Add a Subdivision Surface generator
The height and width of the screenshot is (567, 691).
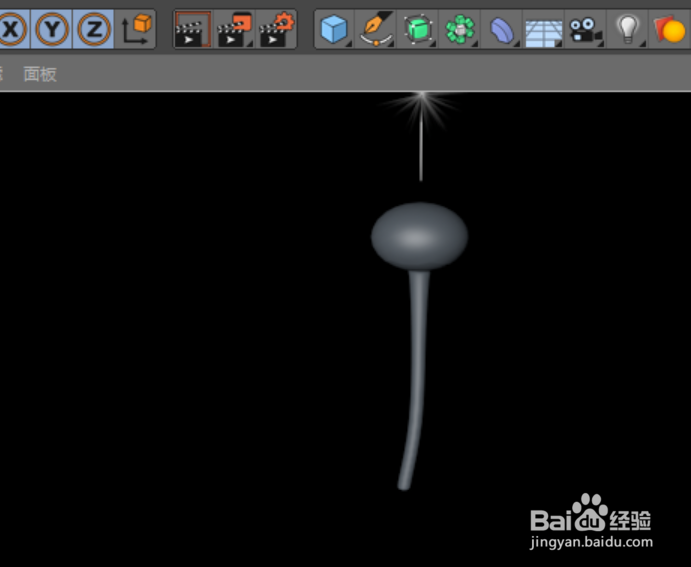click(417, 29)
